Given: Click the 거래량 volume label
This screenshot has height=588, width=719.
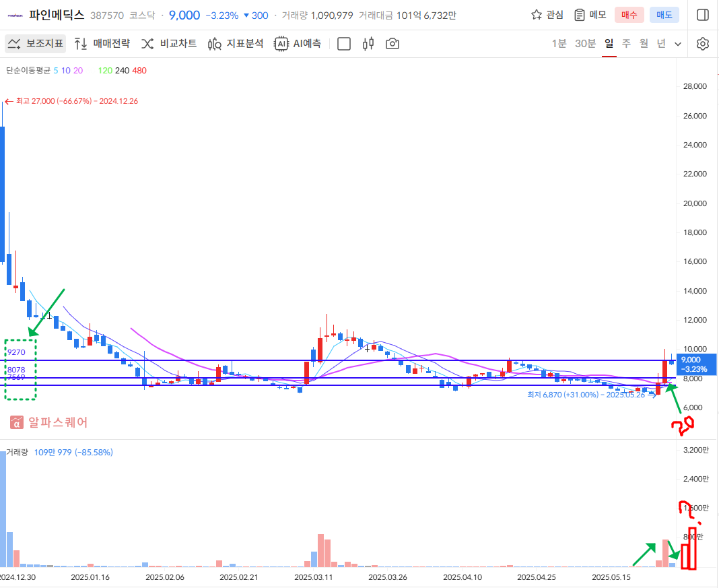Looking at the screenshot, I should click(x=17, y=452).
